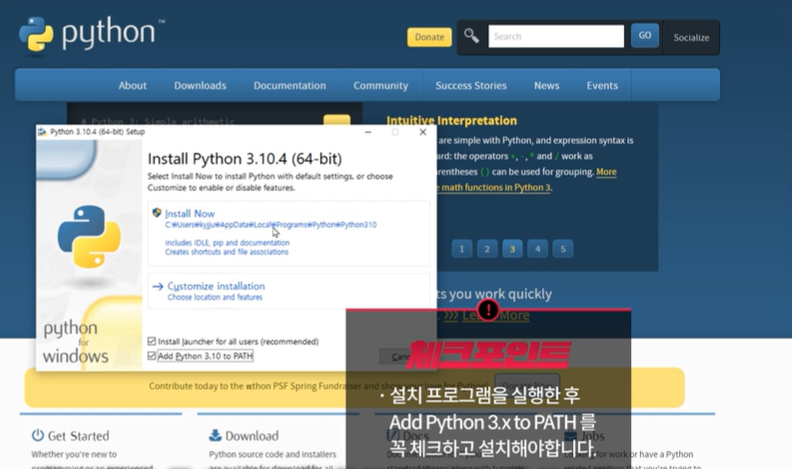
Task: Click the Python Setup window title icon
Action: point(42,132)
